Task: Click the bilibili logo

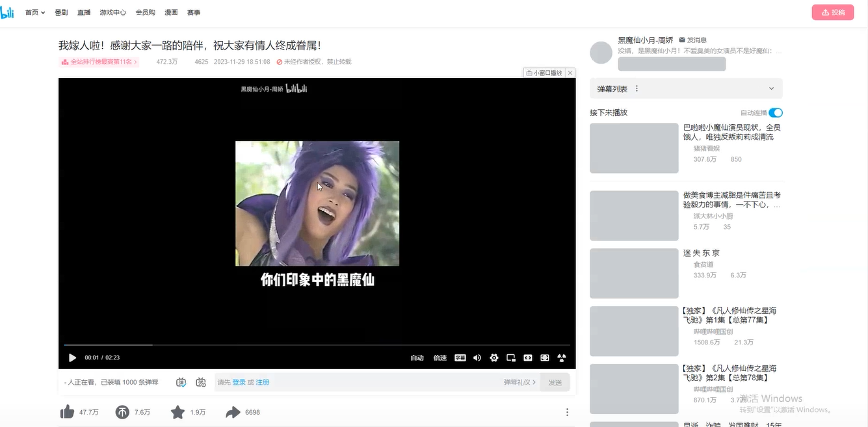Action: point(7,12)
